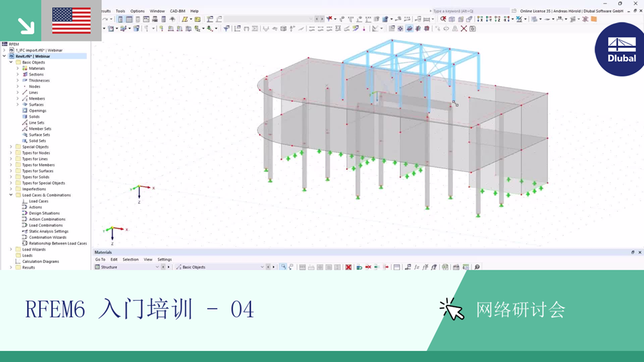Click the multicolored mesh icon near orange cube
Image resolution: width=644 pixels, height=362 pixels.
point(585,19)
